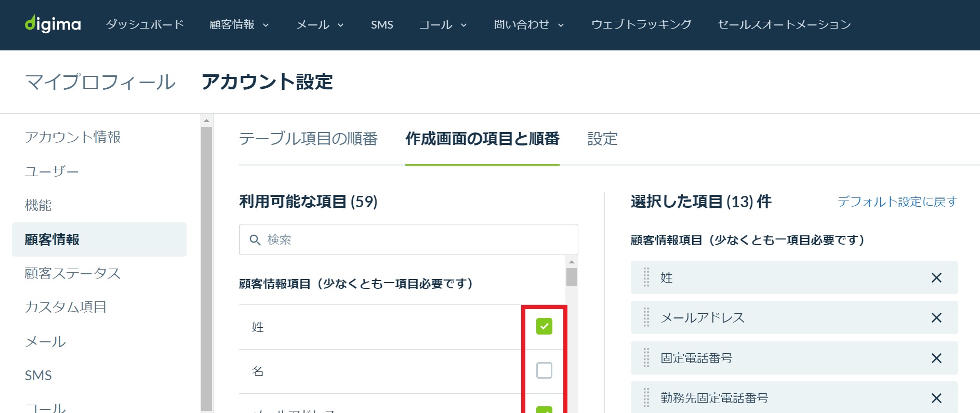Remove メールアドレス from selected items
This screenshot has width=980, height=413.
(936, 318)
